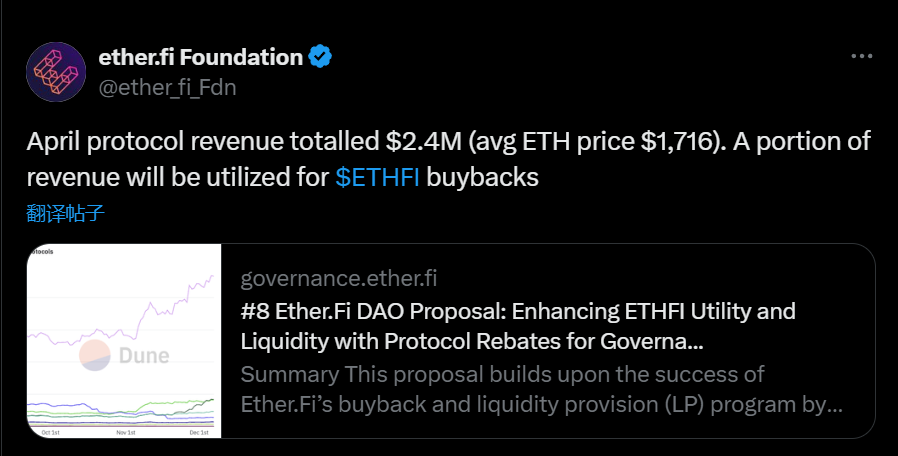Click the proposal summary description text
The width and height of the screenshot is (898, 456).
point(541,389)
